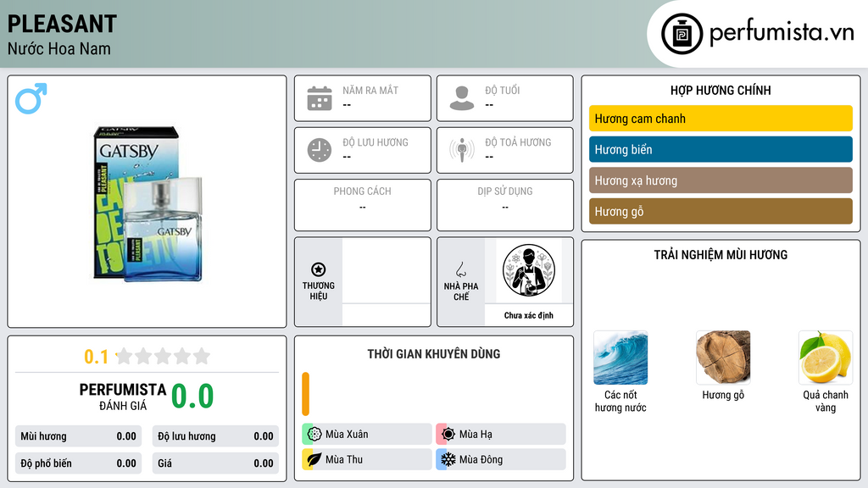868x488 pixels.
Task: Click the blue male gender symbol icon
Action: point(31,98)
